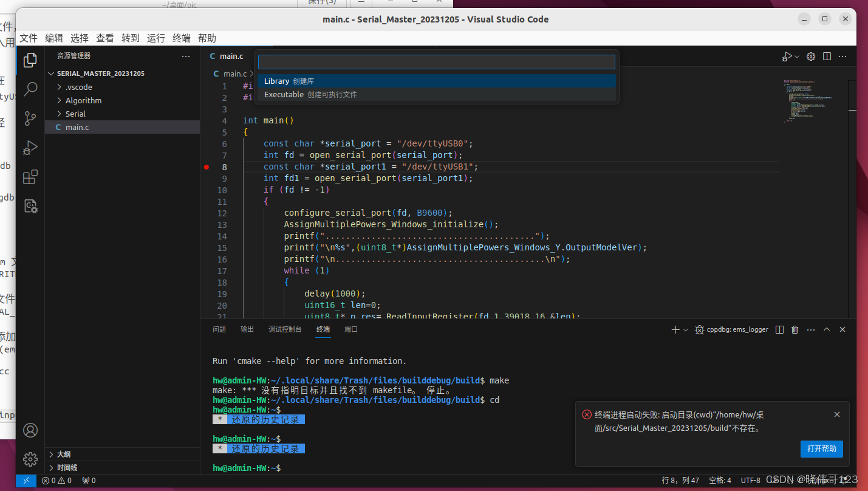The image size is (868, 491).
Task: Expand the 时间线 timeline section
Action: (123, 468)
